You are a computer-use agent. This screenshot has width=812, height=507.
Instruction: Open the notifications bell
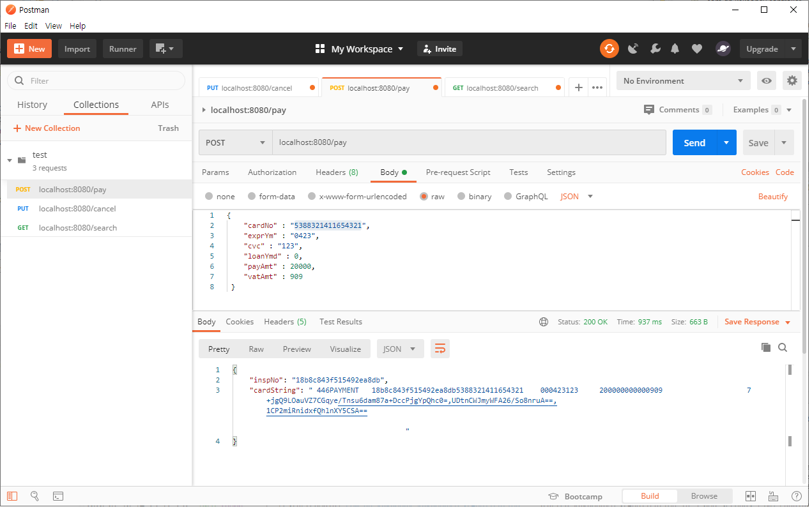point(675,49)
